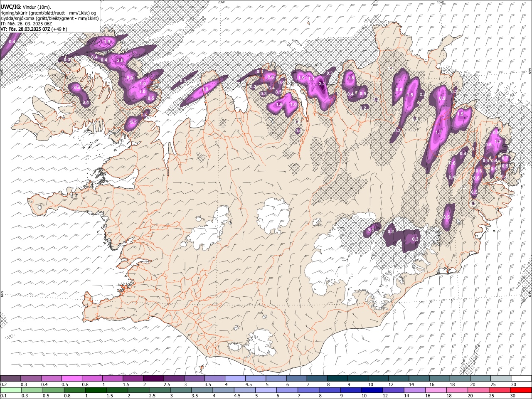The image size is (532, 399).
Task: Click the light lavender 4–4.5 upper legend swatch
Action: pos(235,378)
